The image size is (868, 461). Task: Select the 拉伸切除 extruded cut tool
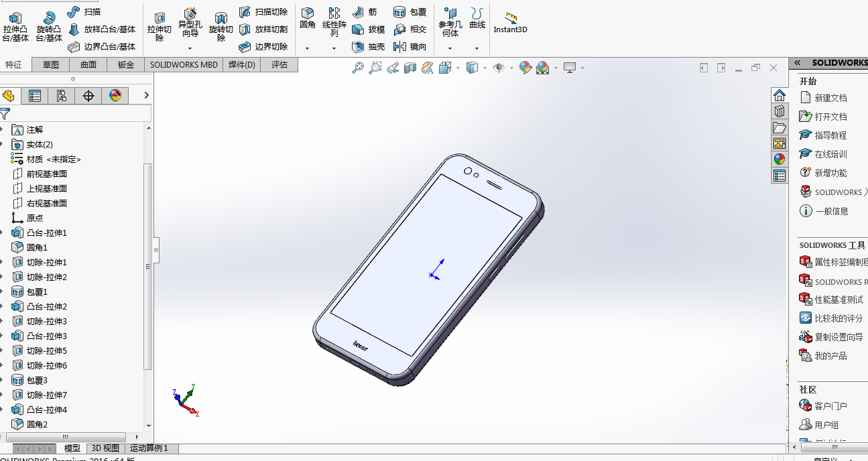click(x=160, y=26)
